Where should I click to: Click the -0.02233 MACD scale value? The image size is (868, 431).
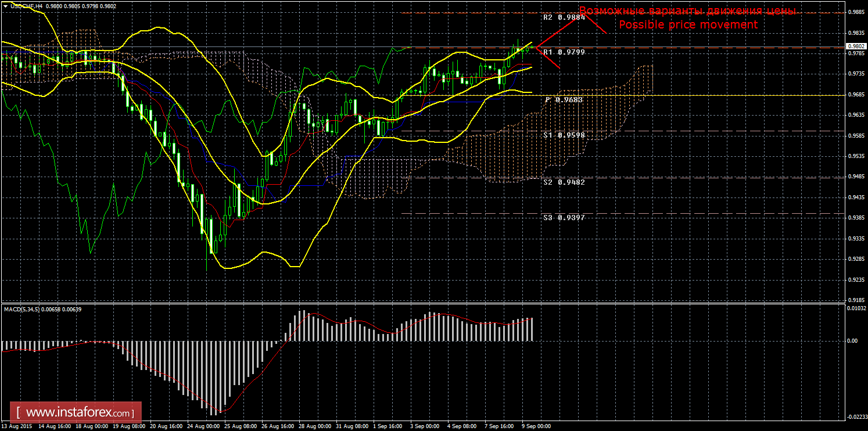click(856, 416)
